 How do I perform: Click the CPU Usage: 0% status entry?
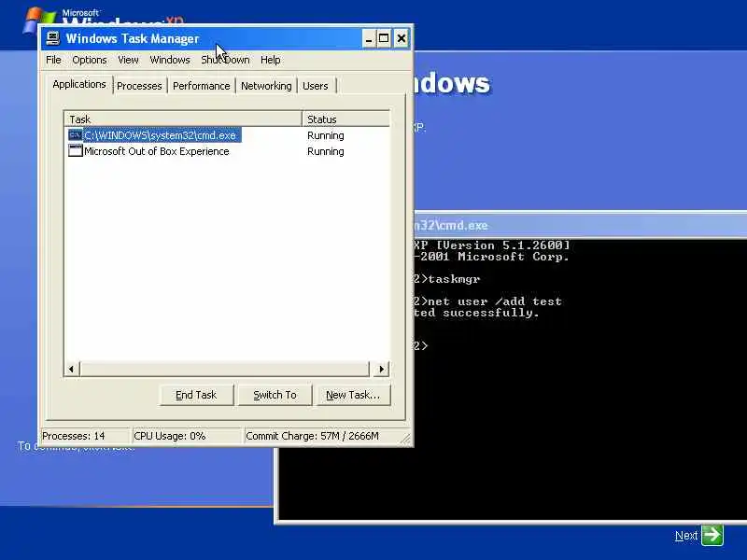click(x=187, y=436)
